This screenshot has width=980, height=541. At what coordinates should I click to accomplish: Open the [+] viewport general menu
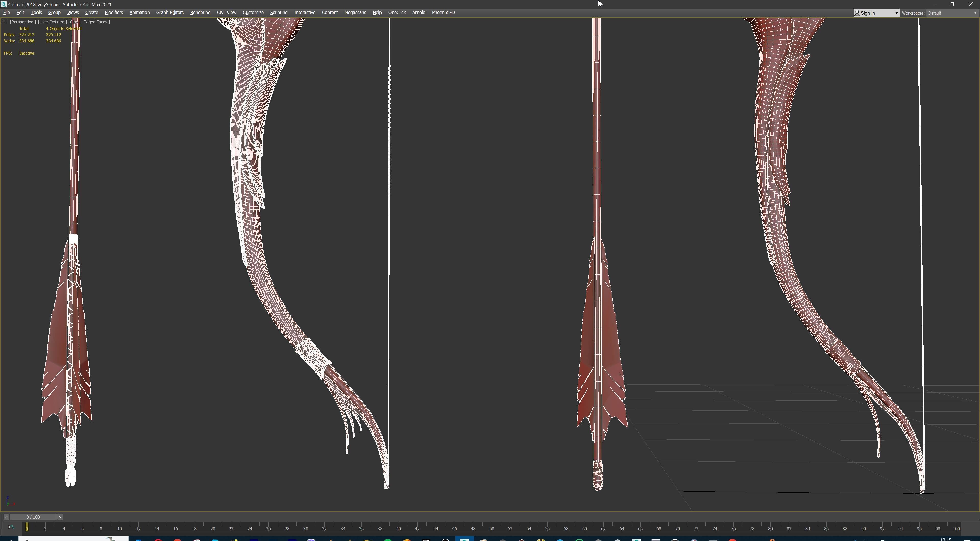tap(5, 22)
